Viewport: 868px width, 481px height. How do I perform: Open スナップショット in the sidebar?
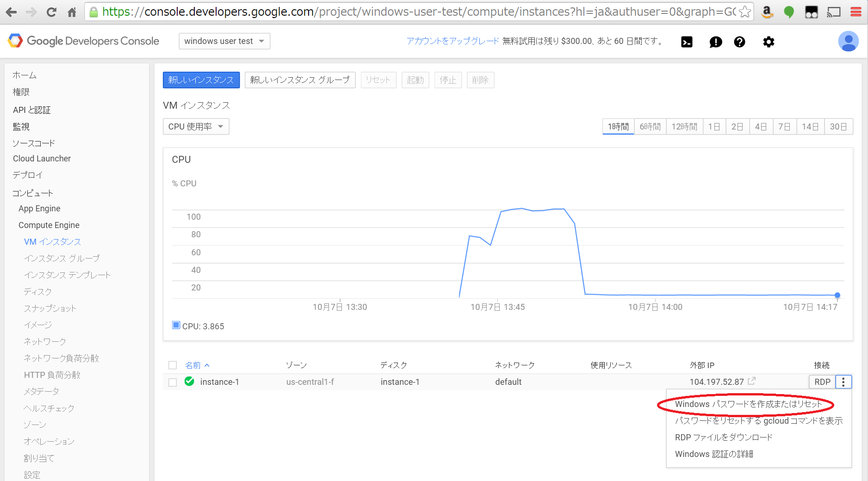click(50, 308)
